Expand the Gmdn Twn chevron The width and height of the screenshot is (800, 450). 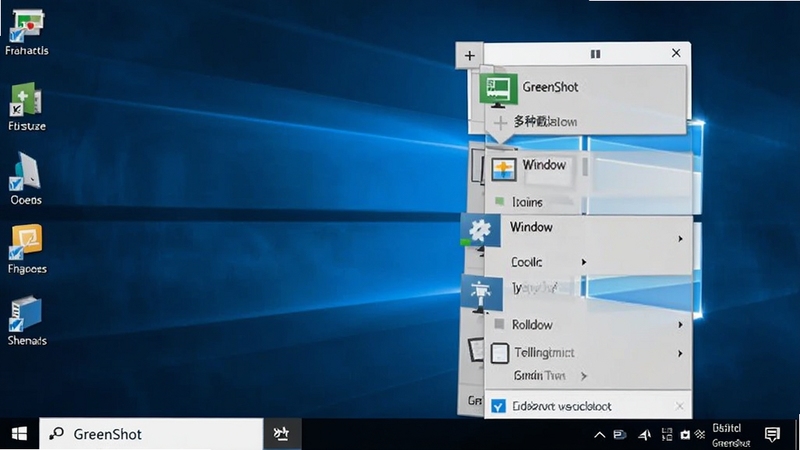click(x=584, y=377)
